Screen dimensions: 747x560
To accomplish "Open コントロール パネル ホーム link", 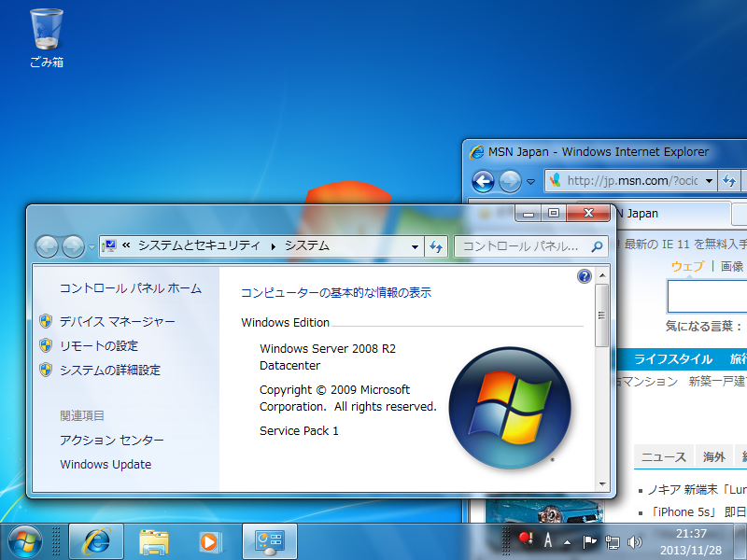I will point(131,288).
